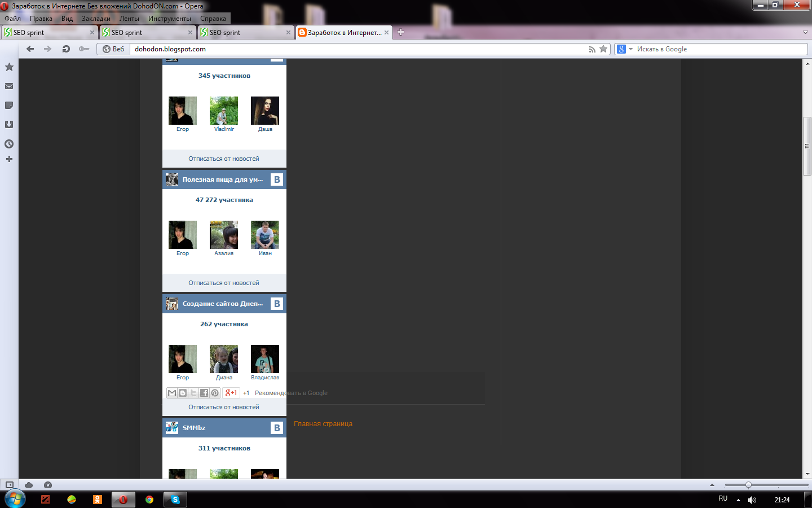812x508 pixels.
Task: Share post via Blogger icon
Action: pos(183,393)
